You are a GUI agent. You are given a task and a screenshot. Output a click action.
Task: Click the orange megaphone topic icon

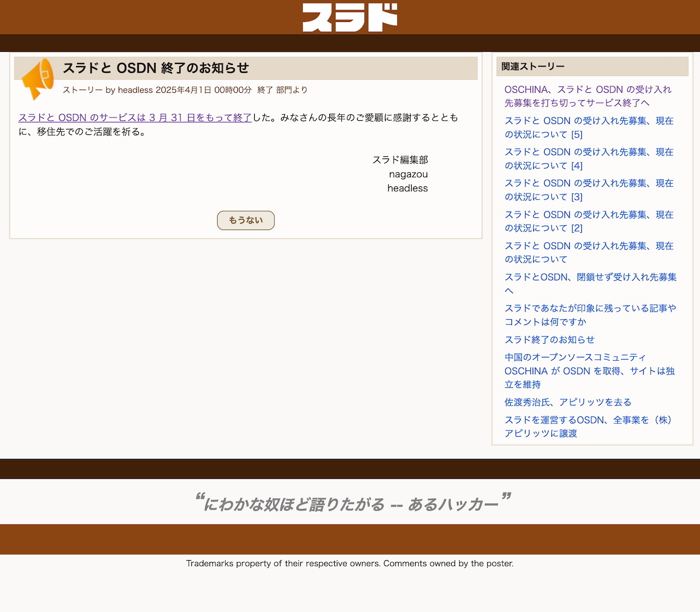click(x=37, y=79)
